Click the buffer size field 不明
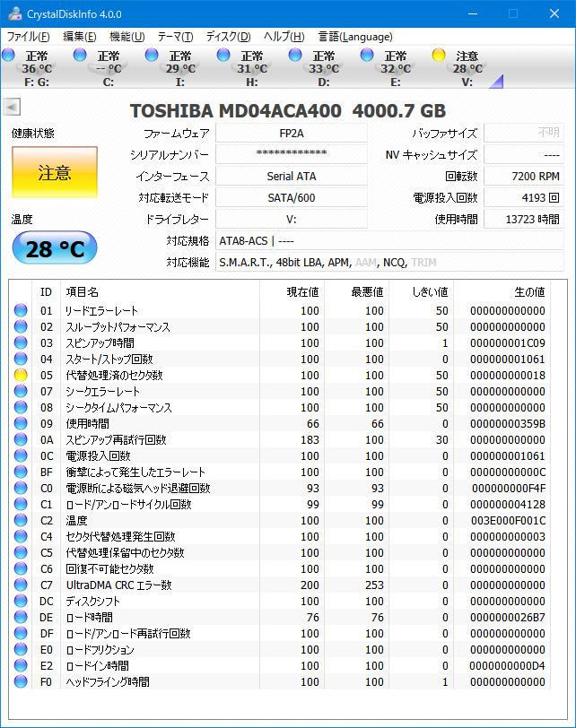576x728 pixels. click(524, 134)
